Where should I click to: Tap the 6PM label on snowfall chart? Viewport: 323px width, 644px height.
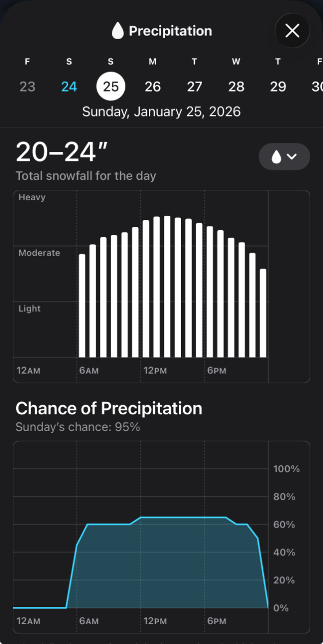pyautogui.click(x=217, y=371)
